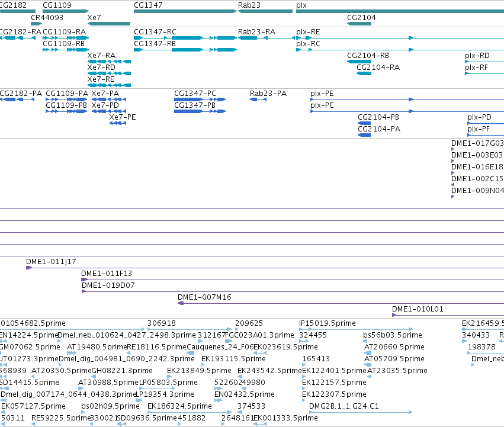Click clone DME1-003E03
The height and width of the screenshot is (427, 504).
[x=453, y=161]
